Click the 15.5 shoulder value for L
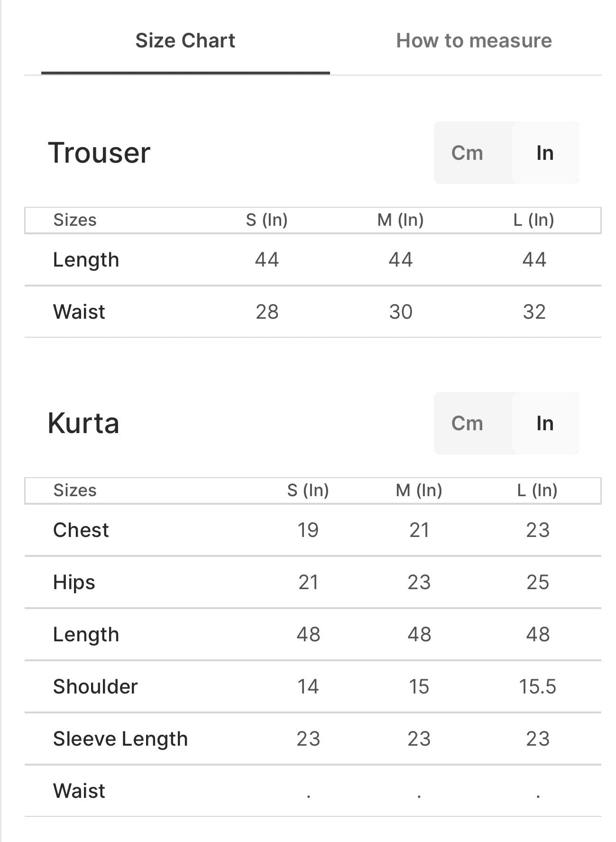The width and height of the screenshot is (616, 842). 537,686
